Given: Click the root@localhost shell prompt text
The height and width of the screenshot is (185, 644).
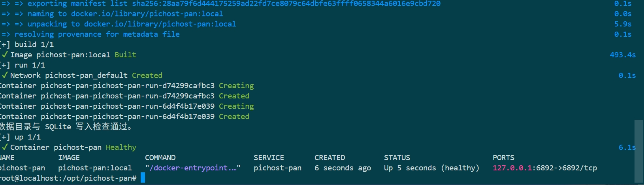Looking at the screenshot, I should [x=68, y=178].
